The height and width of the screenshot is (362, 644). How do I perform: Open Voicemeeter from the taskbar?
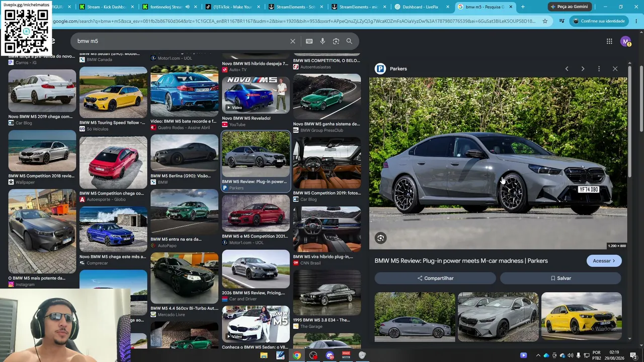346,355
